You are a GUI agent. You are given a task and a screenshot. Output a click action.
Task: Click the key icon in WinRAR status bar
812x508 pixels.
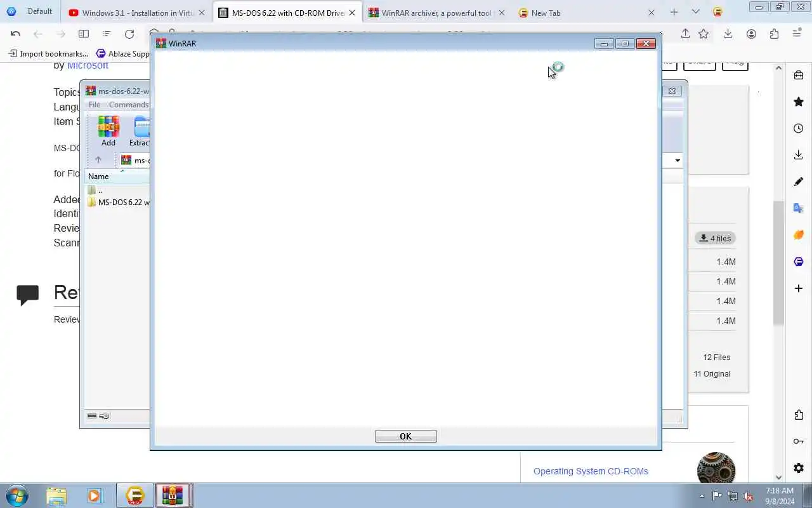tap(105, 416)
